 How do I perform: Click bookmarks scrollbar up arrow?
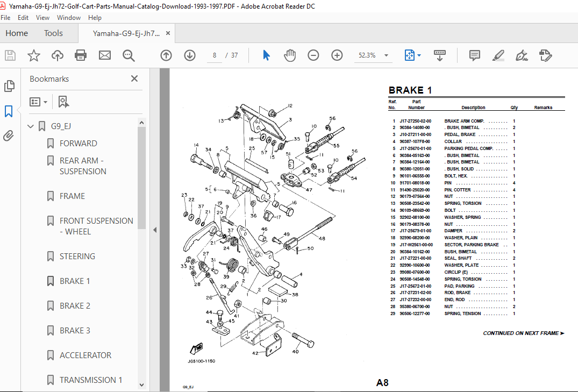click(x=141, y=123)
